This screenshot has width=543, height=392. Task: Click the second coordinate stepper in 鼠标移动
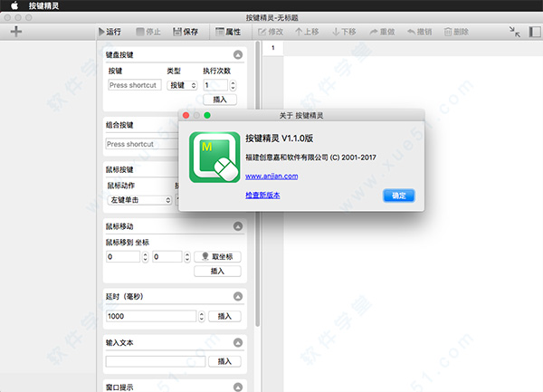187,256
